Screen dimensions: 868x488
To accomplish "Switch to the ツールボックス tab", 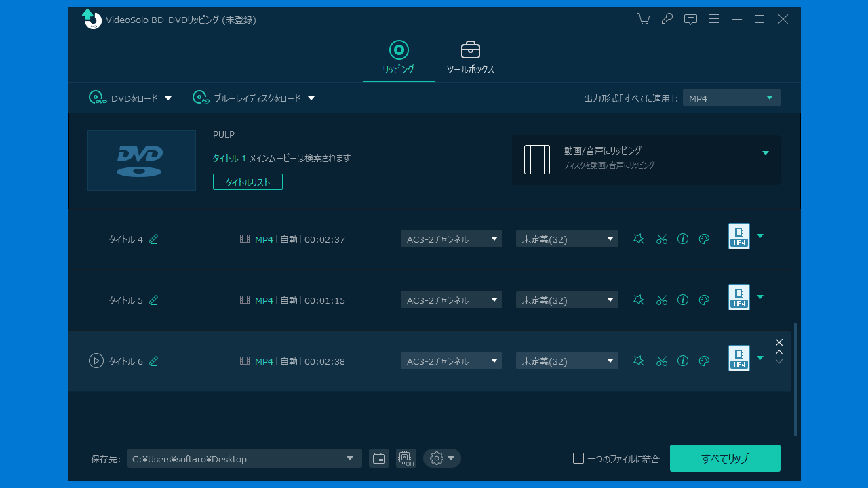I will coord(470,58).
